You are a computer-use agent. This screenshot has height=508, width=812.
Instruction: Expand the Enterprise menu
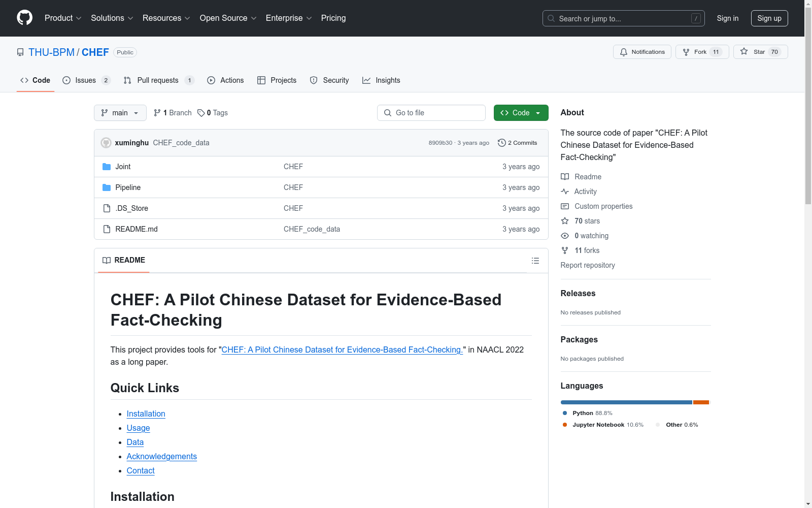click(x=289, y=18)
